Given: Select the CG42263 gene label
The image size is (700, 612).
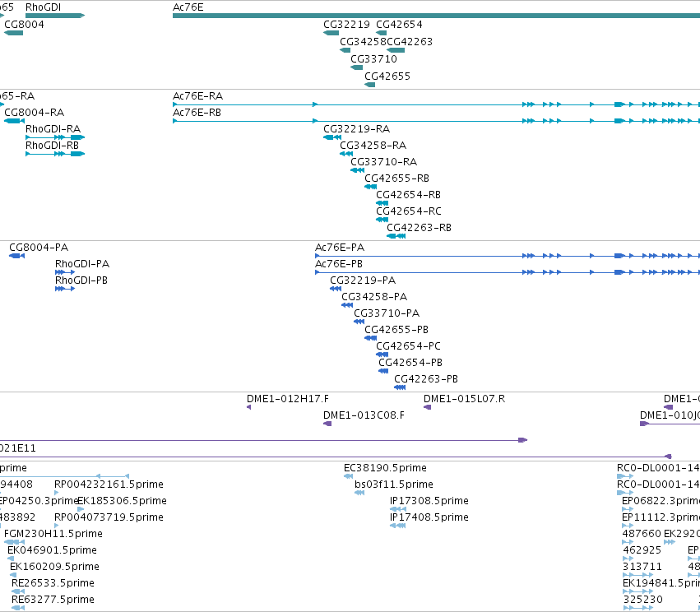Looking at the screenshot, I should [410, 41].
